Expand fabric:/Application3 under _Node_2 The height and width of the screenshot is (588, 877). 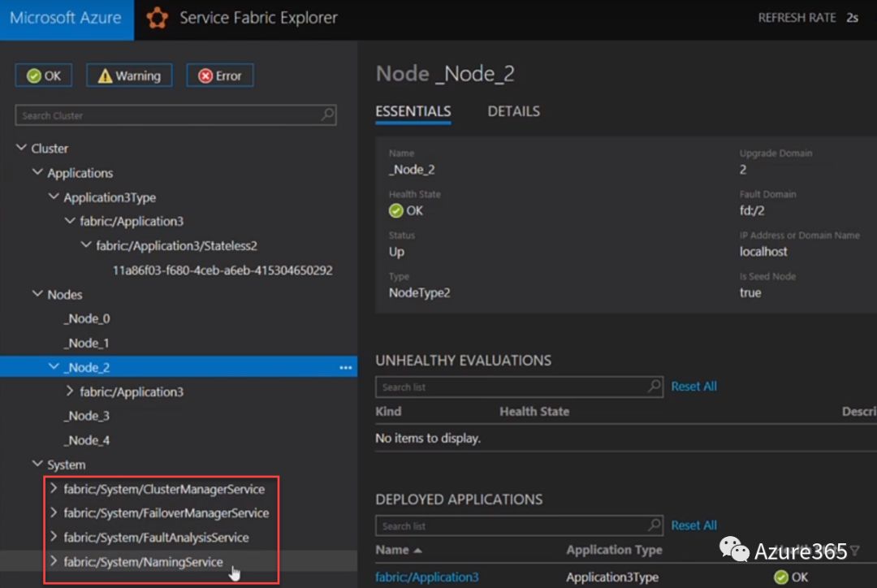(x=70, y=391)
